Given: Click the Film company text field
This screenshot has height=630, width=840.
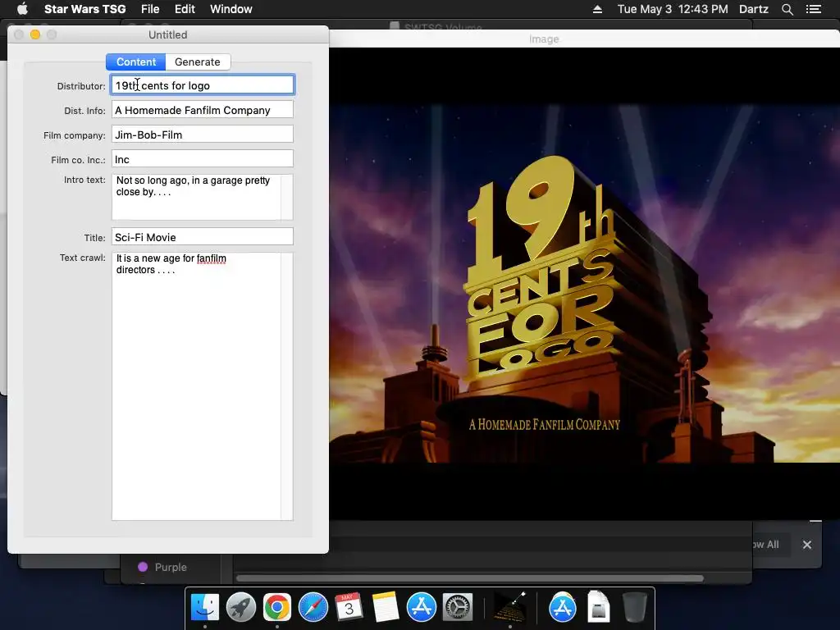Looking at the screenshot, I should (x=203, y=135).
